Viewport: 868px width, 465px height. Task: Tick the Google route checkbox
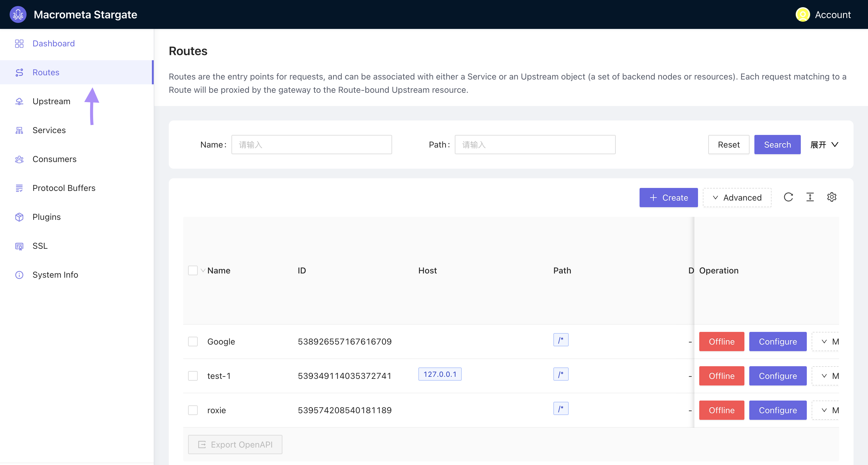pos(193,342)
